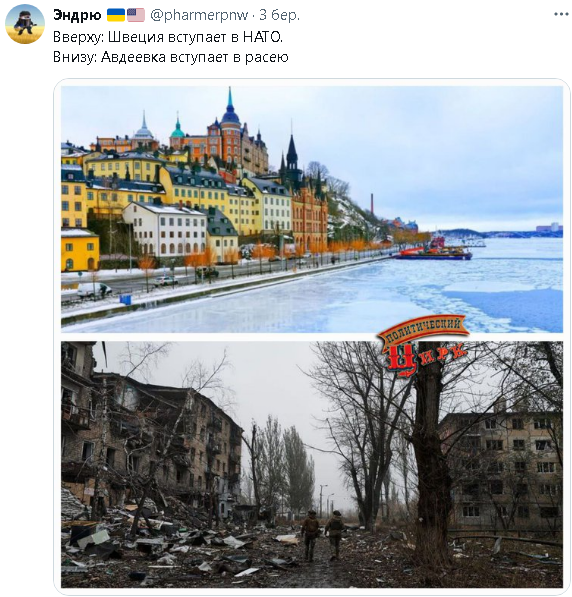572x597 pixels.
Task: Open Эндрю's profile avatar
Action: coord(25,24)
